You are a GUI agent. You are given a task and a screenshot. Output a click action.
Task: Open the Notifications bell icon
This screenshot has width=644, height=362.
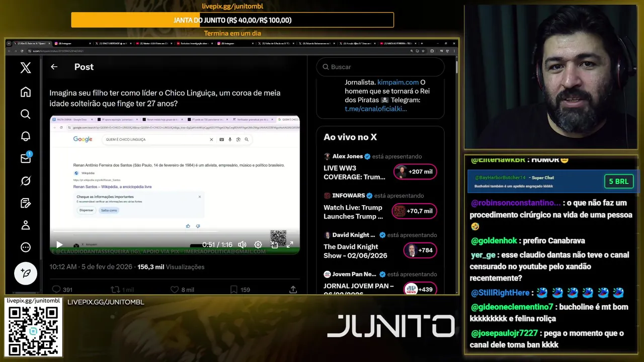tap(26, 136)
